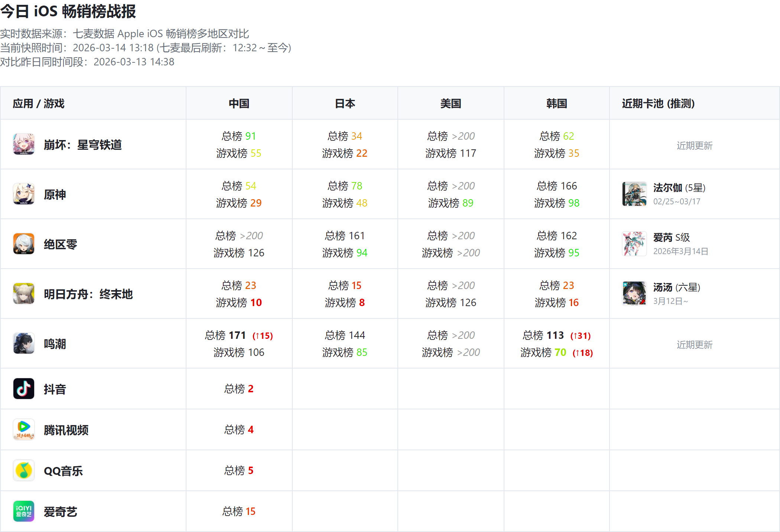Click the 法尔伽 (5星) banner name
This screenshot has width=780, height=532.
click(x=679, y=188)
